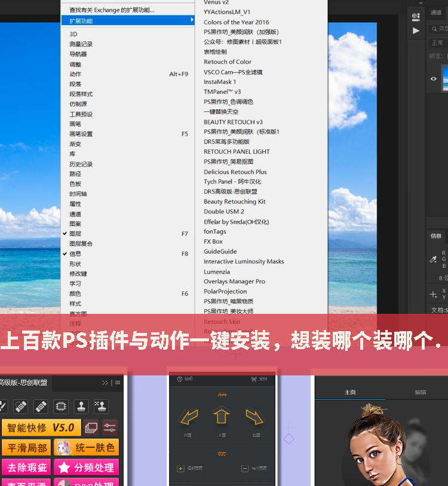This screenshot has height=486, width=448.
Task: Collapse the panel dock with double-arrow icon
Action: (x=421, y=3)
